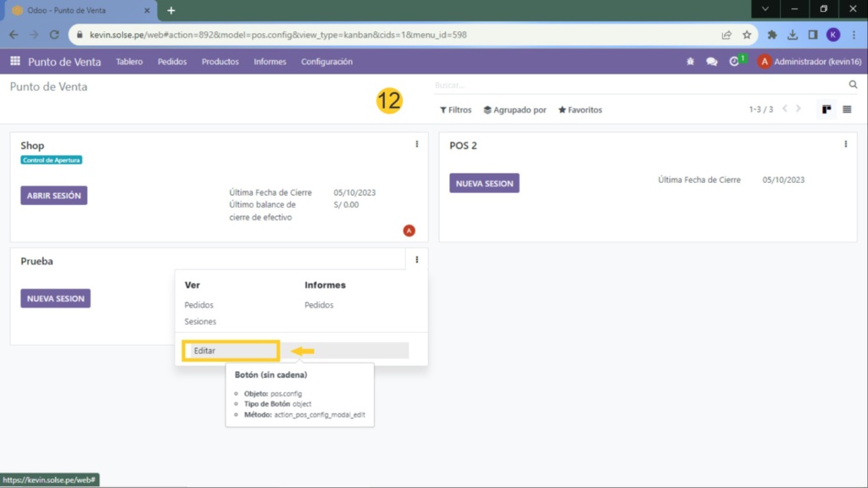Click the debug bug icon in navbar
Image resolution: width=868 pixels, height=488 pixels.
pos(690,62)
